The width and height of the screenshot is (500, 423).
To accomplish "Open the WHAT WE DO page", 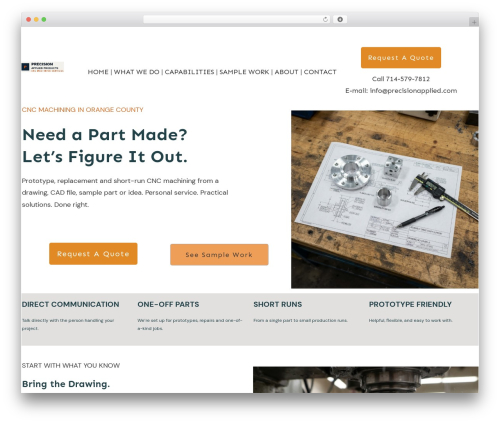I will point(137,72).
